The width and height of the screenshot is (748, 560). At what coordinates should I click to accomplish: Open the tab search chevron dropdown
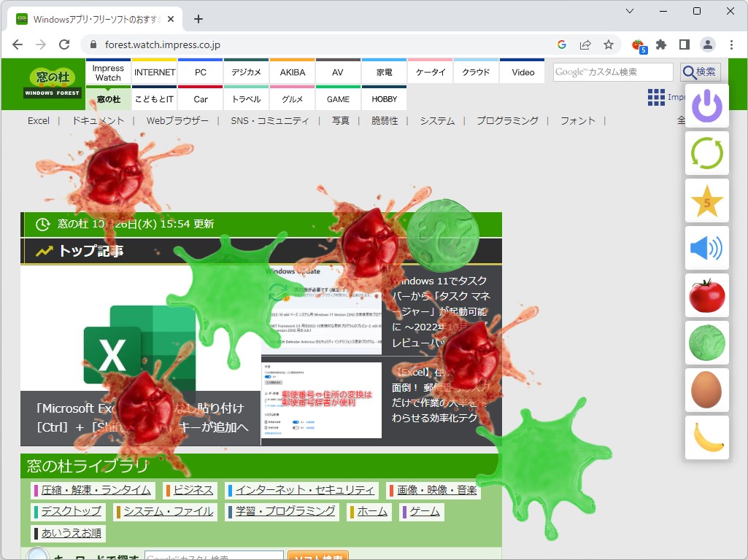(630, 11)
